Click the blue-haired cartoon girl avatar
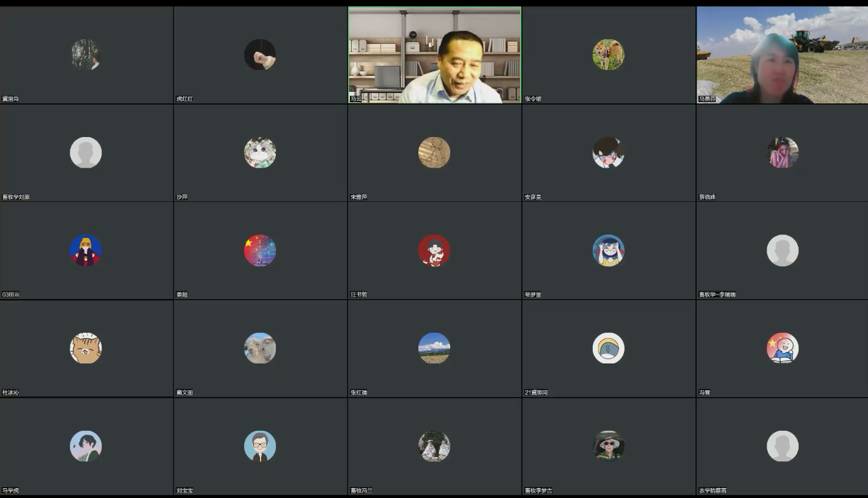 608,250
